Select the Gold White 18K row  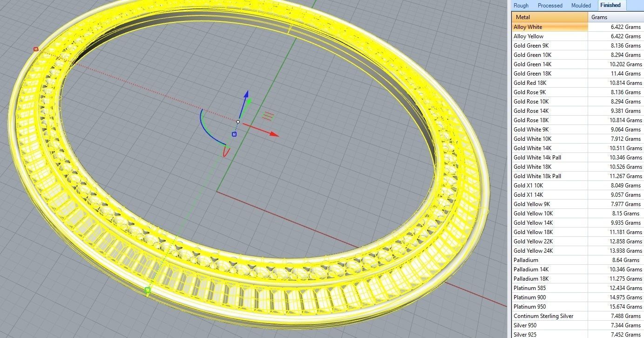pyautogui.click(x=577, y=167)
